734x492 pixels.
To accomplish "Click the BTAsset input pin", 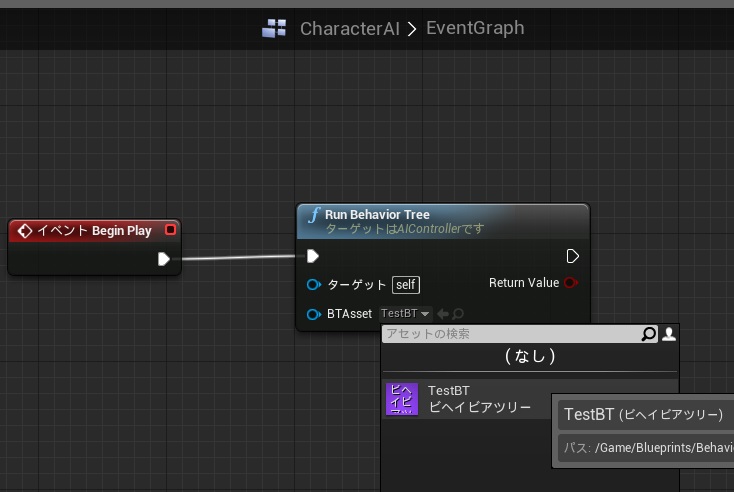I will pyautogui.click(x=314, y=314).
